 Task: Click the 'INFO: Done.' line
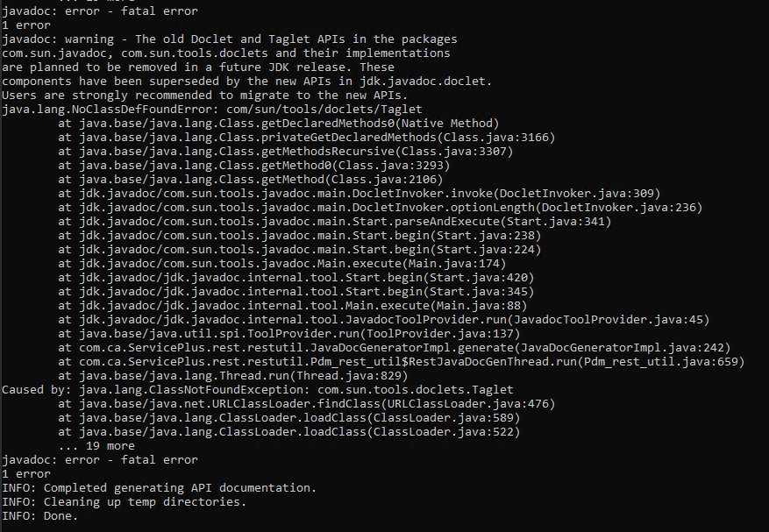pos(40,516)
